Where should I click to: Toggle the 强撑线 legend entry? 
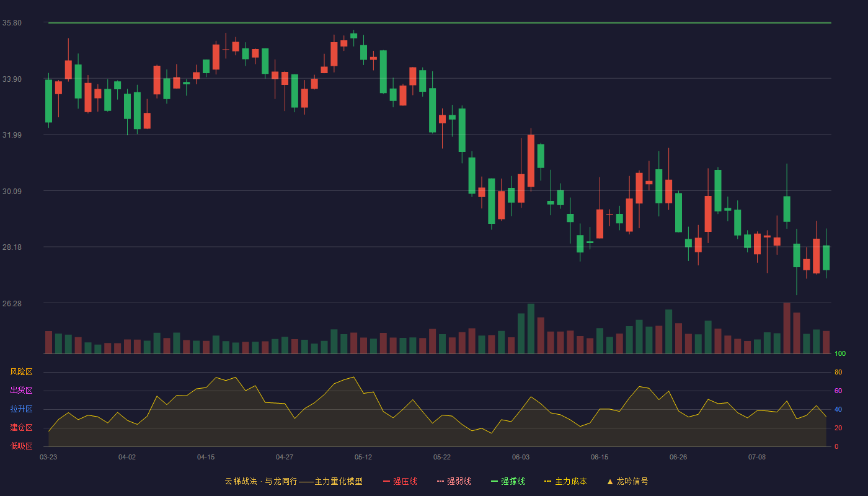click(x=508, y=481)
